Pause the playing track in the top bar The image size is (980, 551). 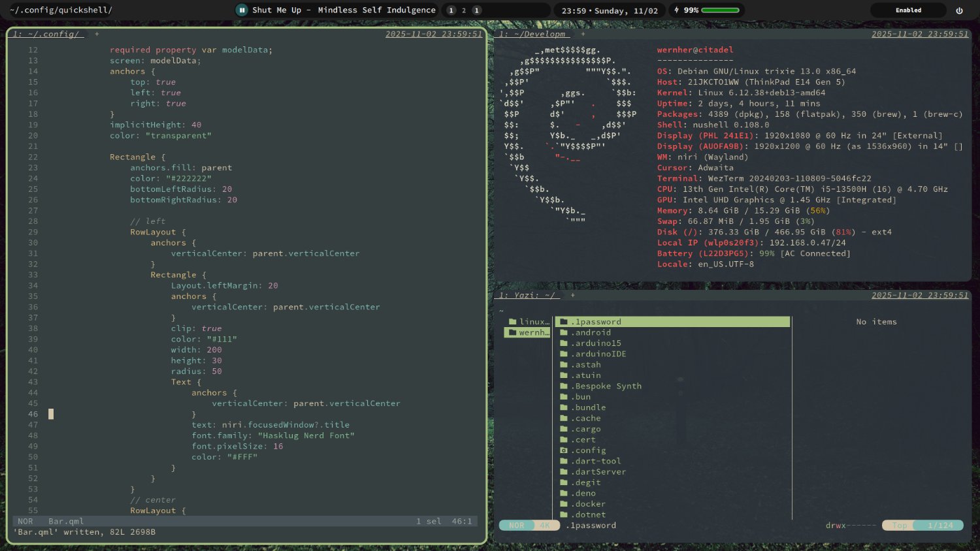coord(242,10)
